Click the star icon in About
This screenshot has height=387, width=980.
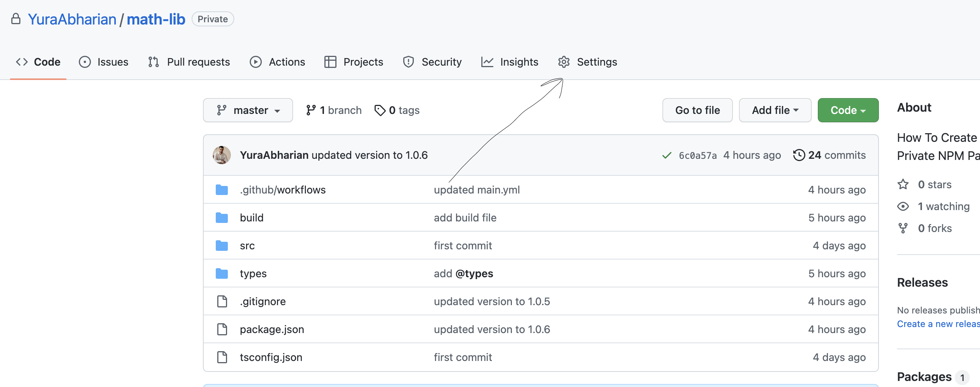pos(903,184)
